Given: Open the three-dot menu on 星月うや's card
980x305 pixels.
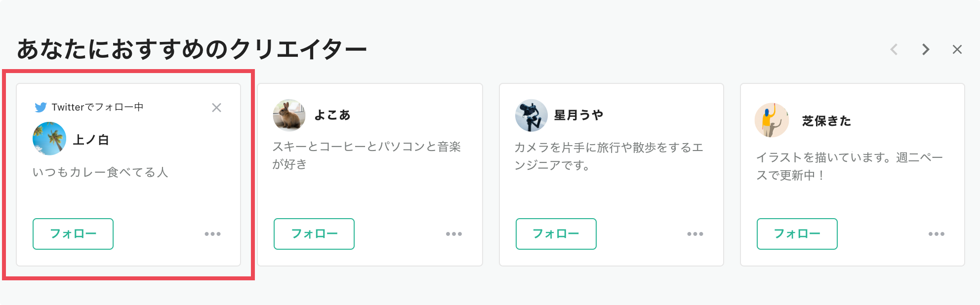Looking at the screenshot, I should point(695,234).
